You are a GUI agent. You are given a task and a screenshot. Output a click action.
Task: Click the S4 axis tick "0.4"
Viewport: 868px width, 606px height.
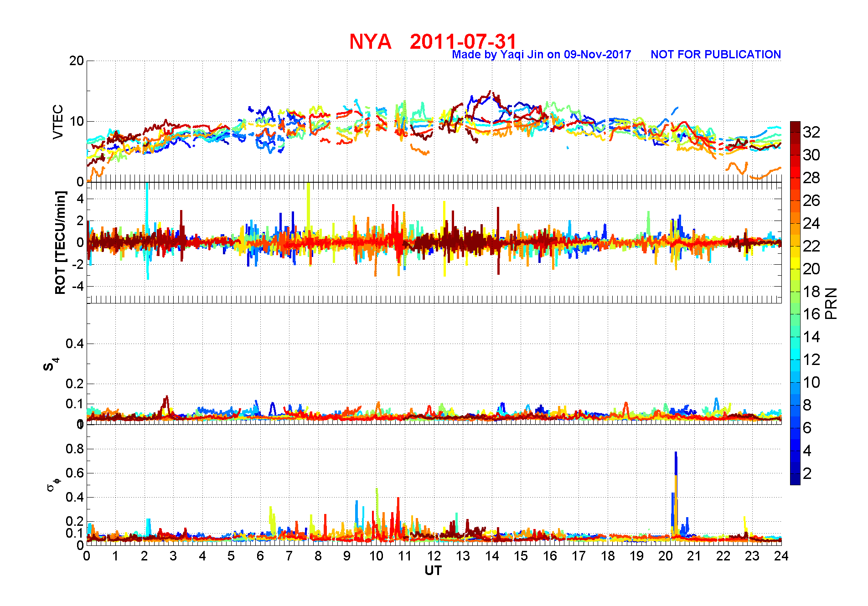(75, 344)
